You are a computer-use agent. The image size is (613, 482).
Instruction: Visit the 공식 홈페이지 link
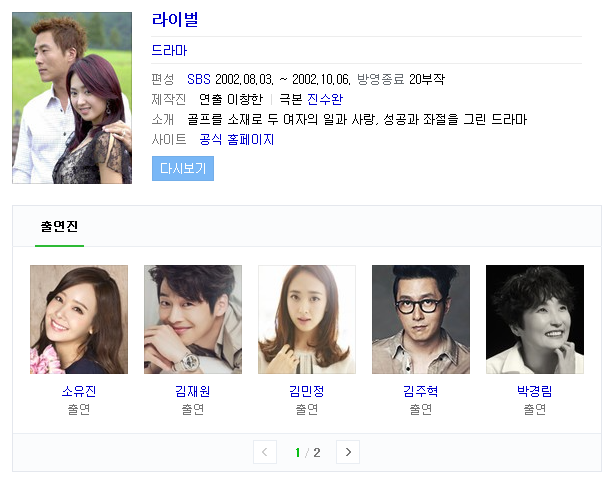[x=237, y=139]
